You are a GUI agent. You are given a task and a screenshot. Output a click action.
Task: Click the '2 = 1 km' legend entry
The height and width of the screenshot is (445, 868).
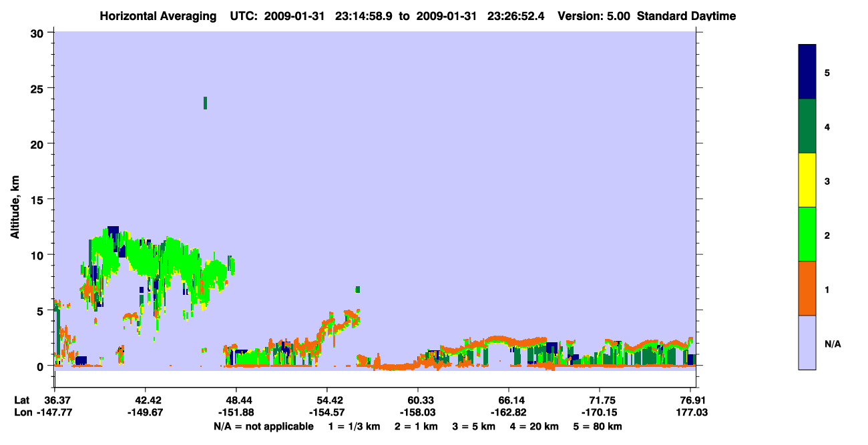[x=415, y=426]
